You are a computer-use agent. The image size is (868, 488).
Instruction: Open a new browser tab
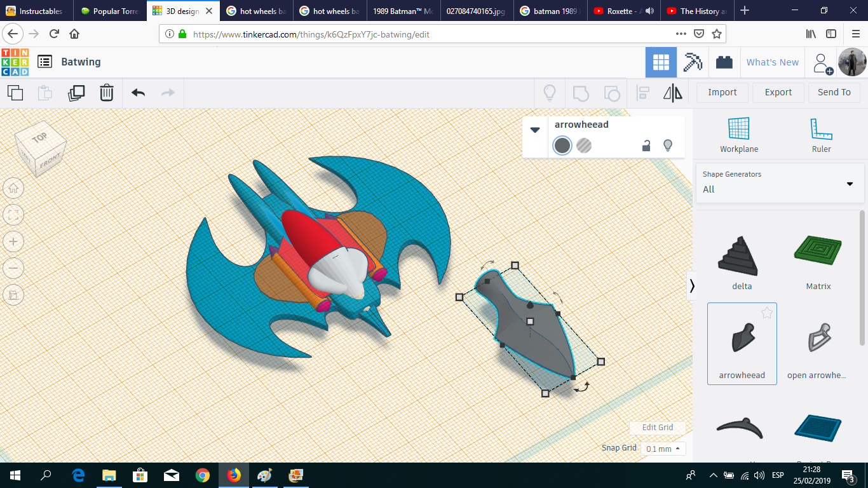745,11
